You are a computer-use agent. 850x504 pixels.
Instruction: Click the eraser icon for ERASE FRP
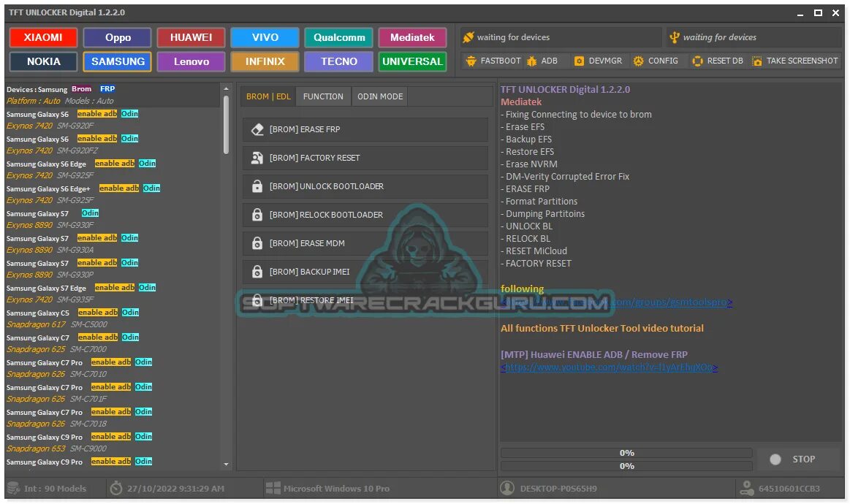pyautogui.click(x=257, y=129)
